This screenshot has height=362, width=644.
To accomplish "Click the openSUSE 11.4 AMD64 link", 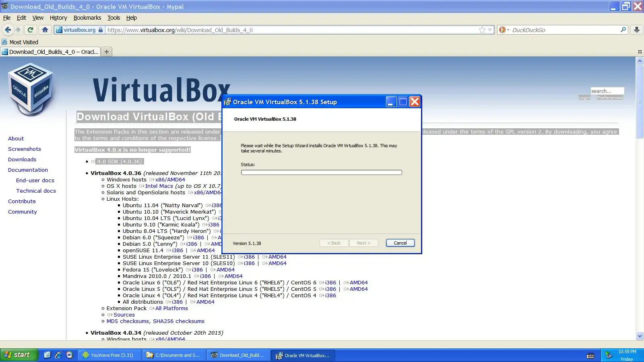I will pyautogui.click(x=206, y=250).
